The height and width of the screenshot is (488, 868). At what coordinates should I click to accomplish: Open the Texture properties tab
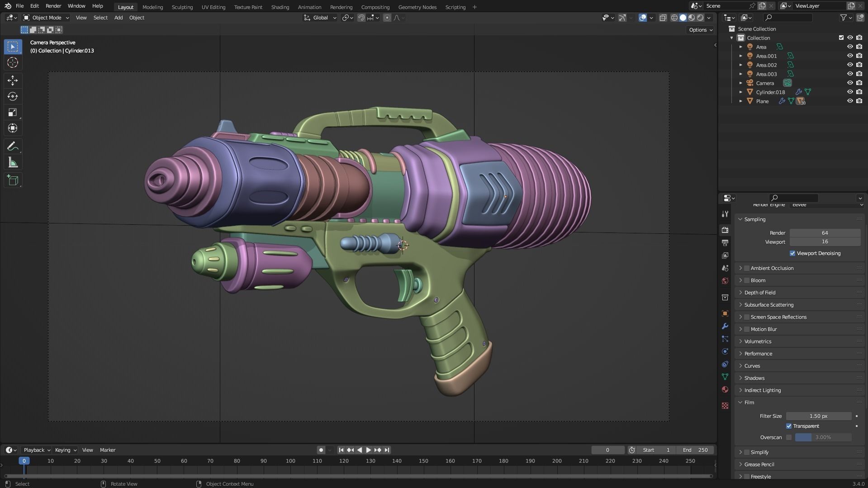725,406
